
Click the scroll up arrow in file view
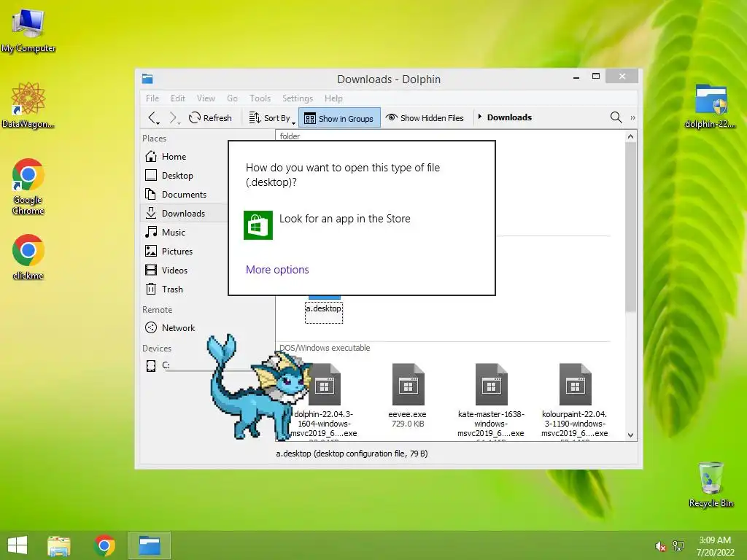(631, 136)
